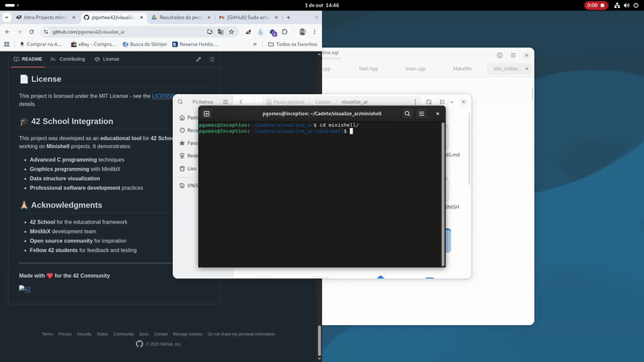
Task: Switch to the [GitHub] Sudo email tab
Action: pyautogui.click(x=248, y=17)
